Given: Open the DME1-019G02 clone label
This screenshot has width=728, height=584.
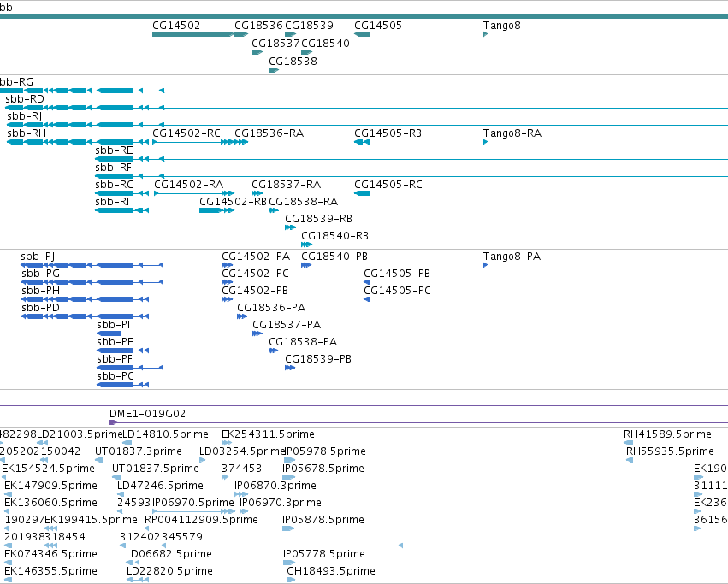Looking at the screenshot, I should coord(148,414).
